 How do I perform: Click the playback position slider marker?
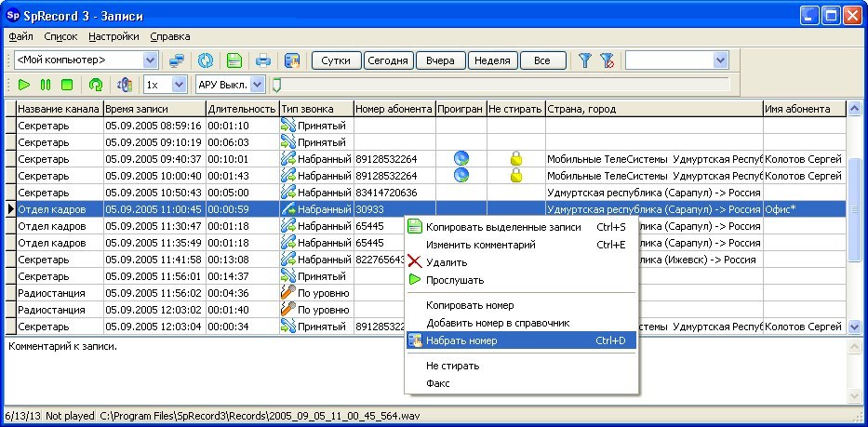coord(276,85)
